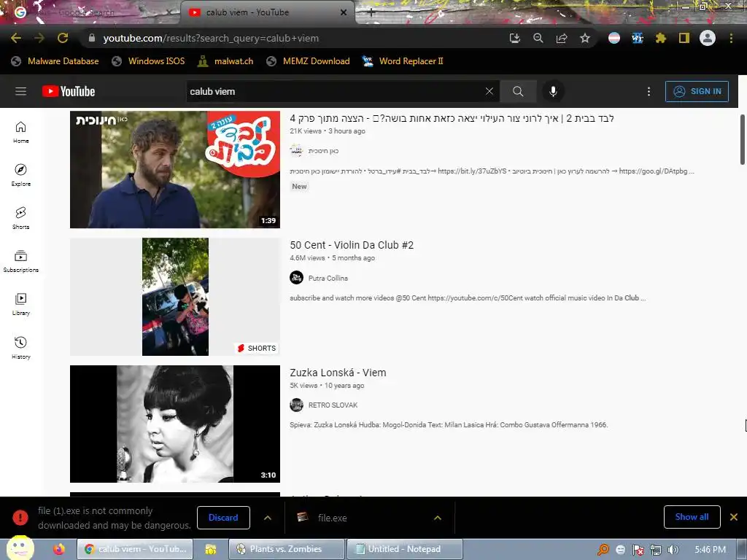Open Explore in YouTube sidebar
The height and width of the screenshot is (560, 747).
[20, 175]
